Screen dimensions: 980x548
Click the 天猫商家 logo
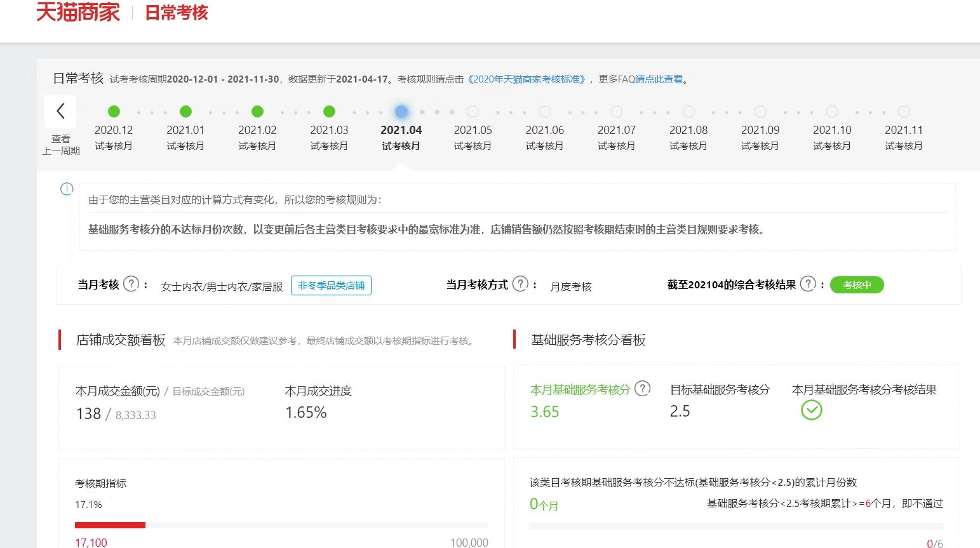tap(77, 12)
